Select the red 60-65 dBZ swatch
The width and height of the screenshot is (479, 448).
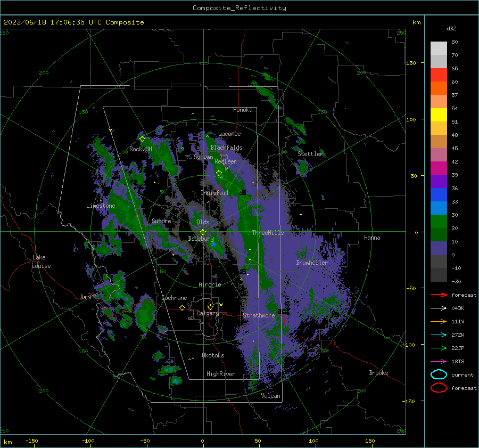439,75
